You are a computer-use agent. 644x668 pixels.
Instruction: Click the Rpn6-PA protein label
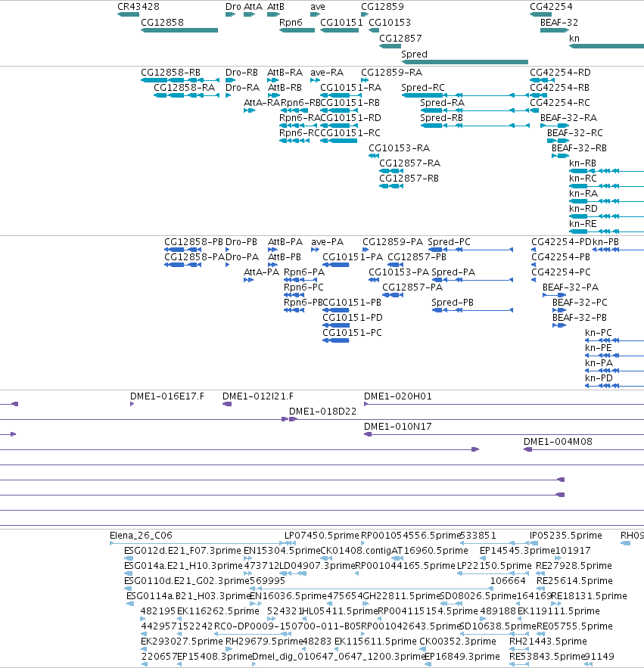[x=304, y=272]
